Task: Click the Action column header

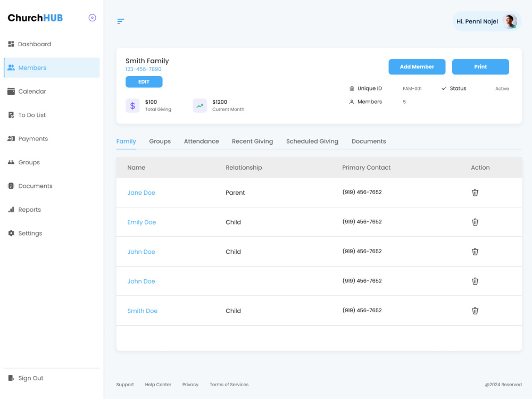Action: coord(480,167)
